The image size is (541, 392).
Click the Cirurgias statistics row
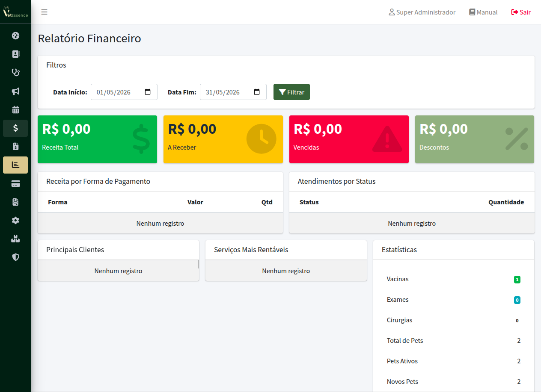point(454,320)
